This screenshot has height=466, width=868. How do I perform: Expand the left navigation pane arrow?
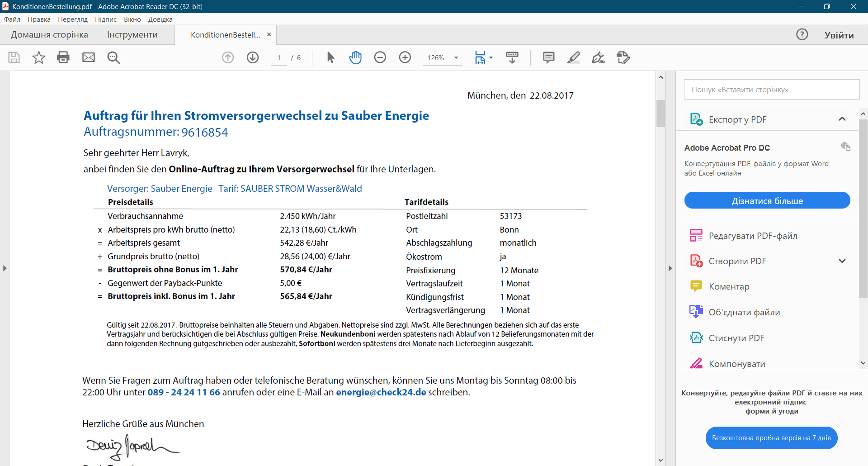pyautogui.click(x=5, y=268)
